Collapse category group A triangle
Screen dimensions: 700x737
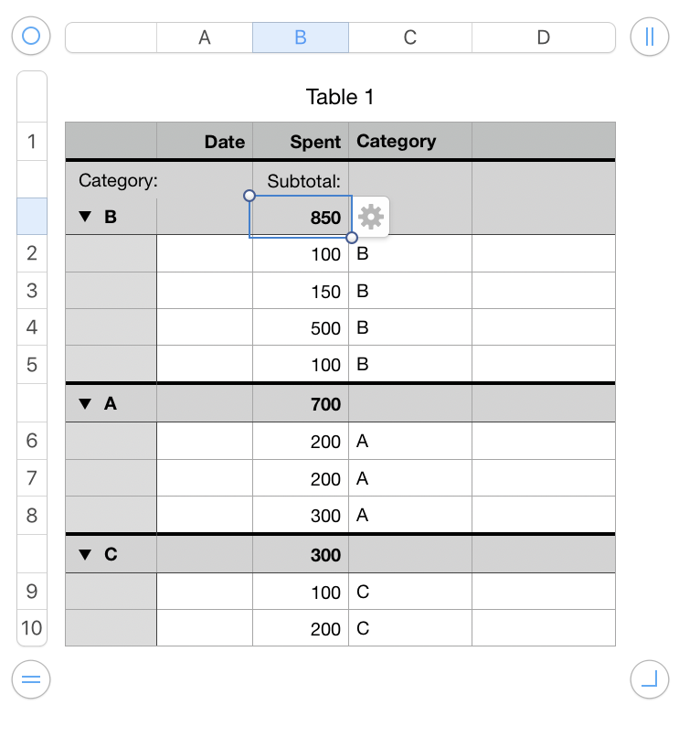85,404
